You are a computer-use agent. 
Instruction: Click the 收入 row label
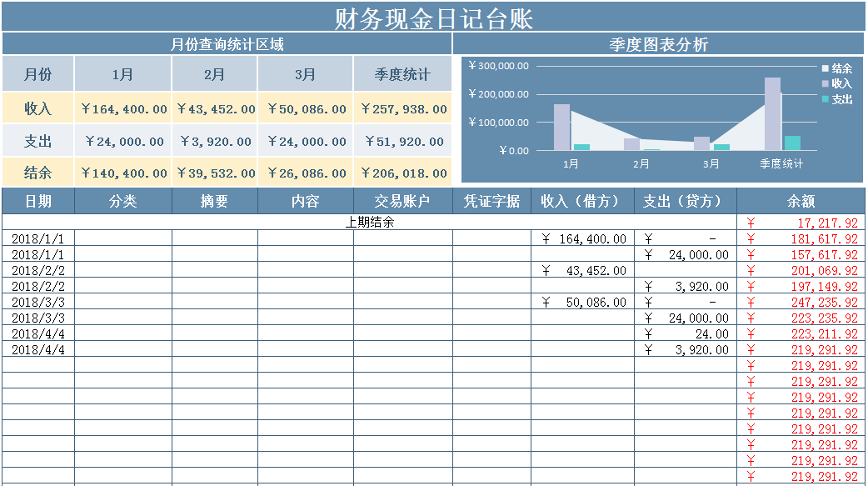(37, 108)
